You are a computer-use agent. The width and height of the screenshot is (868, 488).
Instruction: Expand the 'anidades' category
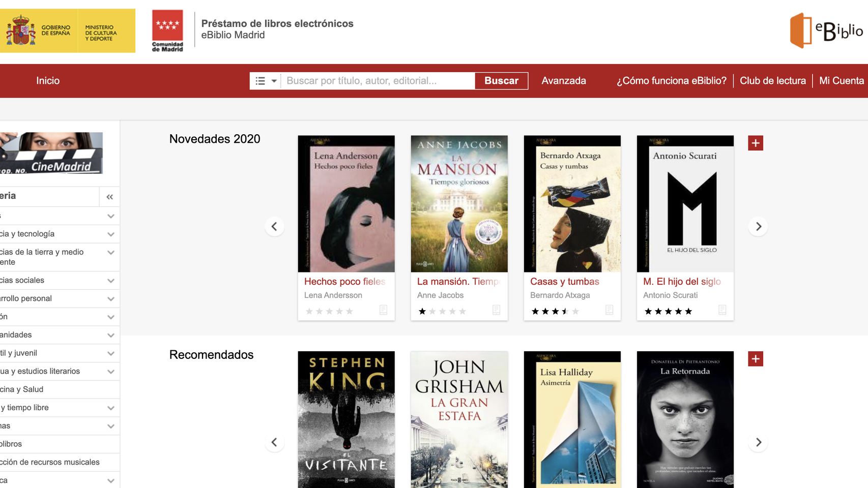(111, 335)
